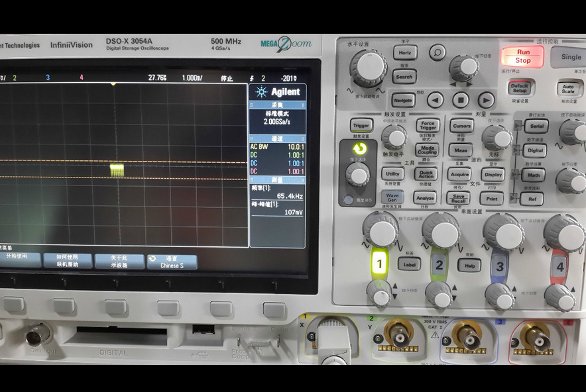Click the Default Setup key
586x392 pixels.
pos(520,88)
